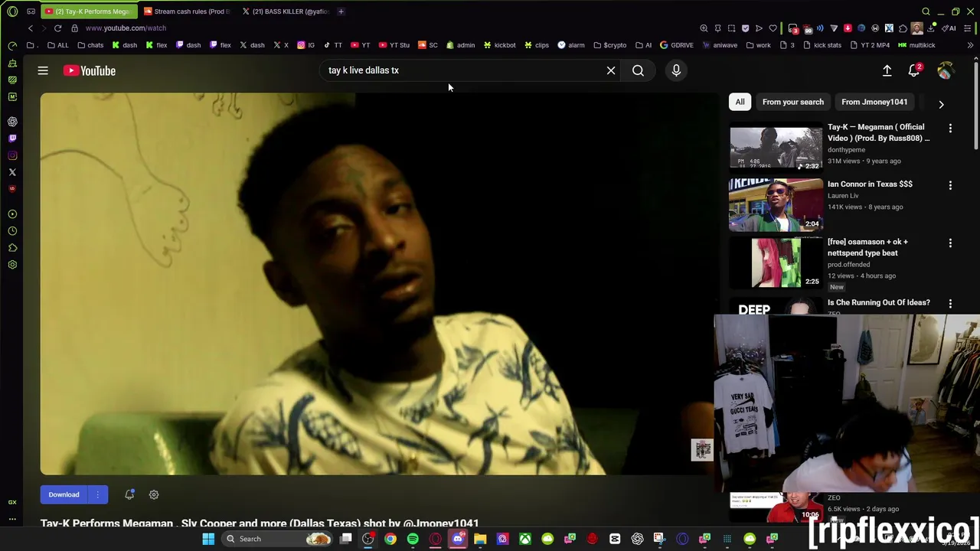Click the Download button below video
Viewport: 980px width, 551px height.
coord(64,494)
